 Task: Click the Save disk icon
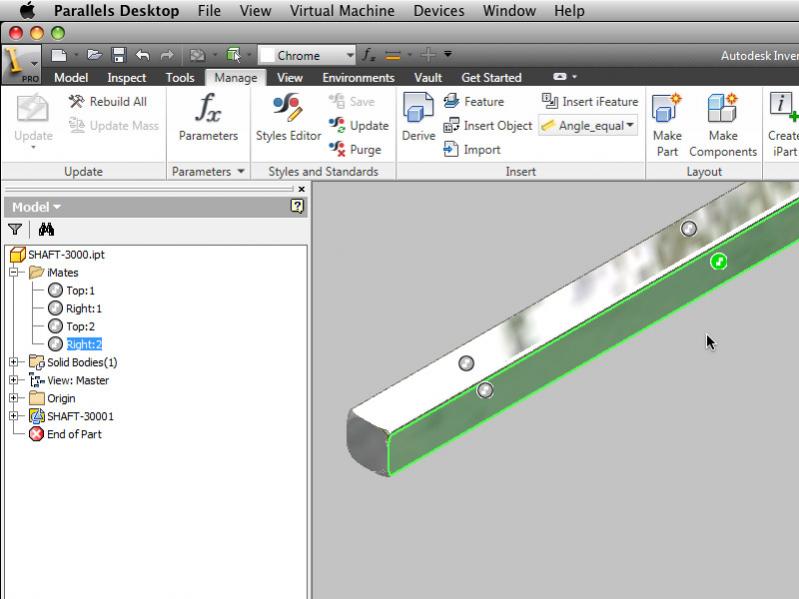(x=119, y=55)
